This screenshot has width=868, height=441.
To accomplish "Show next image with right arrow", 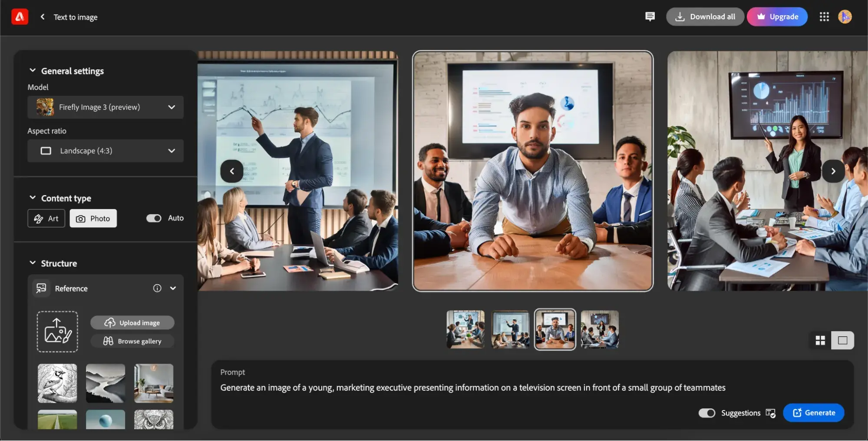I will 833,171.
